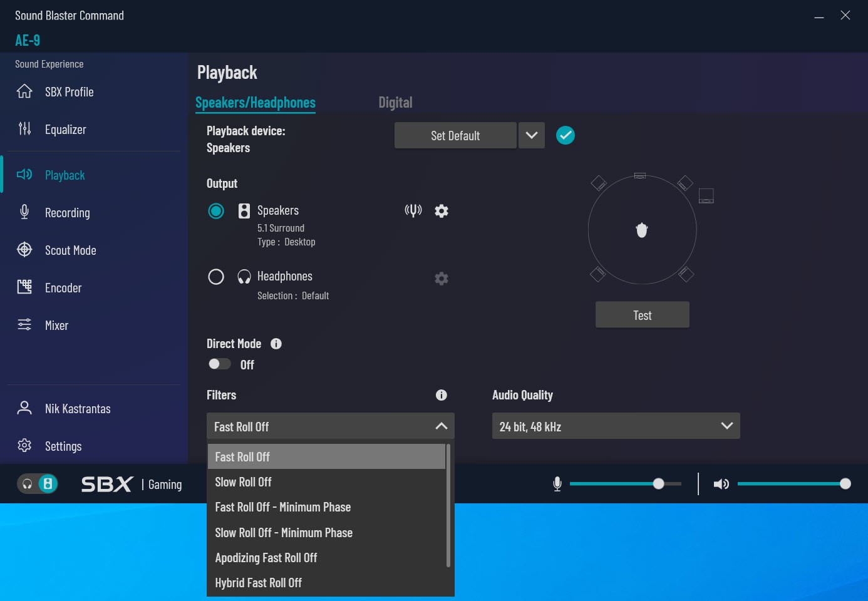Click rear right speaker in diagram
Image resolution: width=868 pixels, height=601 pixels.
click(x=686, y=274)
